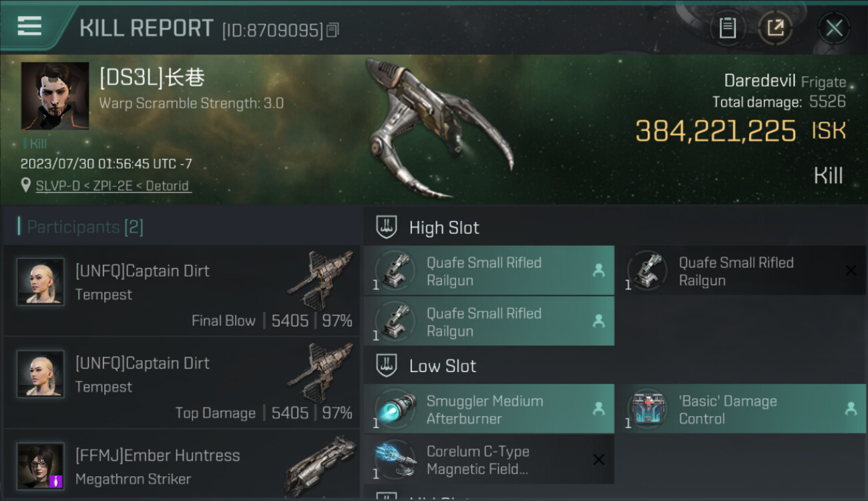This screenshot has height=501, width=868.
Task: Copy the kill report ID
Action: (333, 30)
